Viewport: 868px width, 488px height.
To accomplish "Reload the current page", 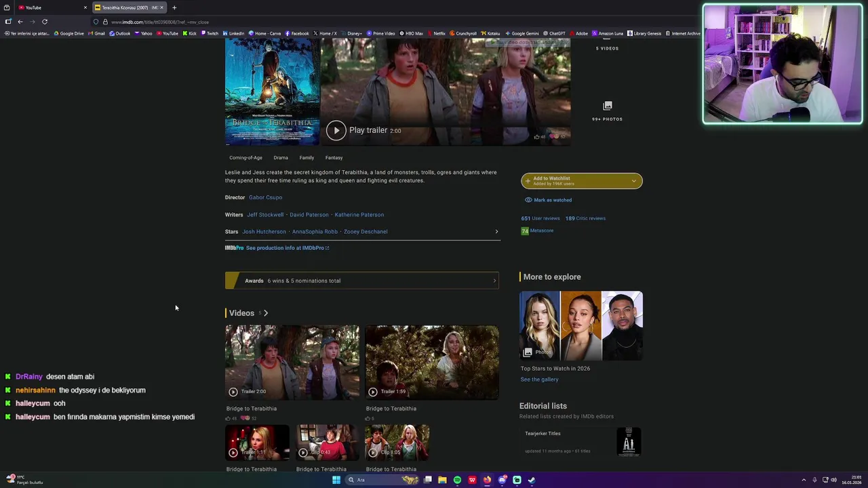I will click(x=45, y=22).
